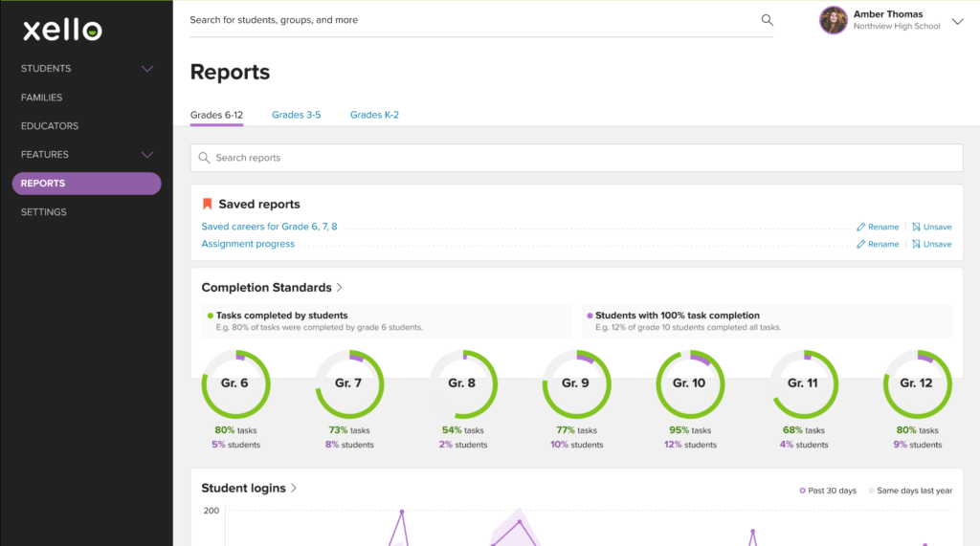Click the Past 30 days legend marker

pyautogui.click(x=803, y=491)
